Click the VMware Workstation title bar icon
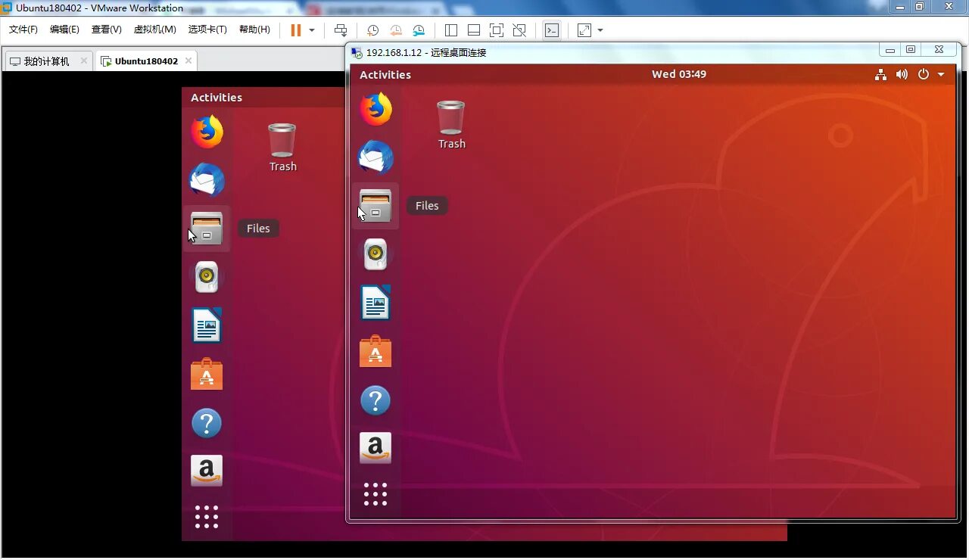Viewport: 969px width, 560px height. click(7, 8)
